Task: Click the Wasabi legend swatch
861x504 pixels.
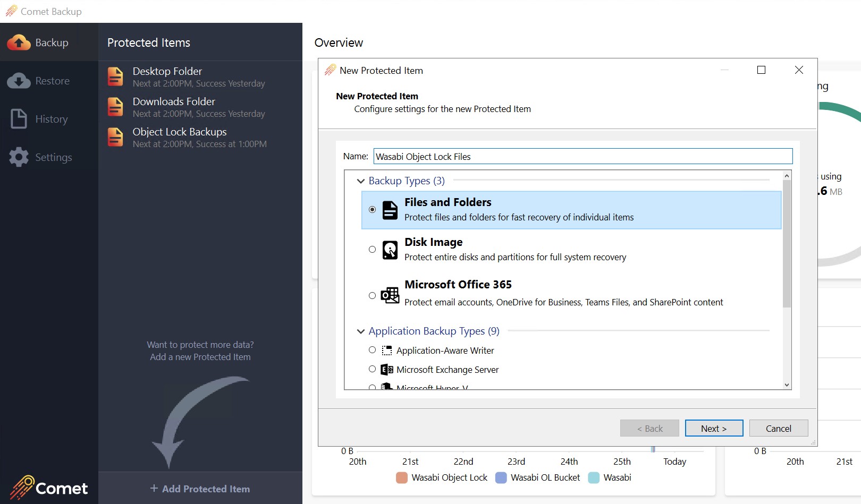Action: click(x=594, y=477)
